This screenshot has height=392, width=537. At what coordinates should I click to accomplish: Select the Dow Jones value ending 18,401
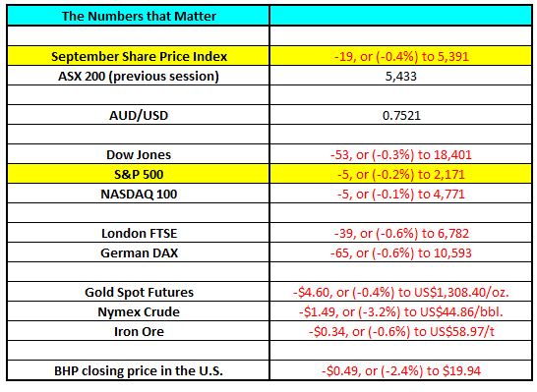click(401, 154)
